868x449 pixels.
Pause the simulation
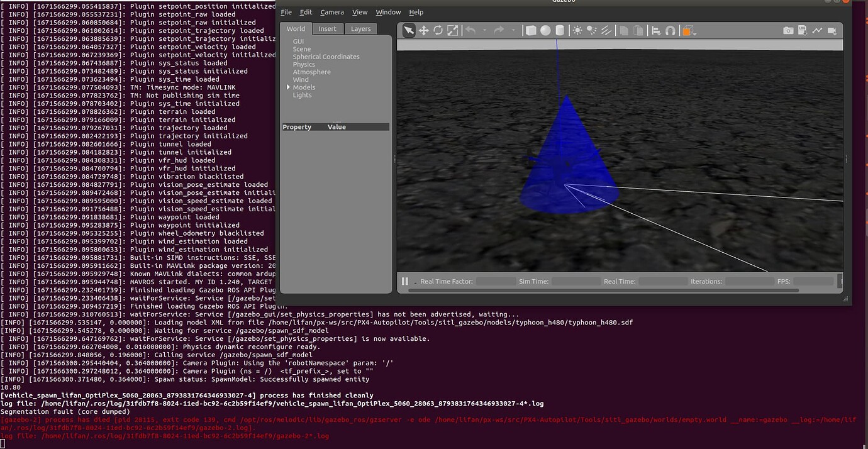pyautogui.click(x=404, y=281)
